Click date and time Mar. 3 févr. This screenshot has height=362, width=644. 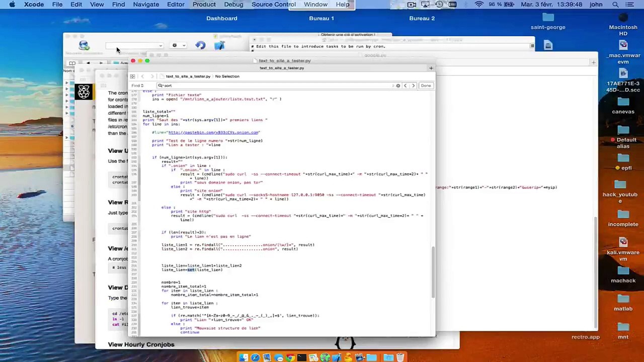(x=552, y=5)
